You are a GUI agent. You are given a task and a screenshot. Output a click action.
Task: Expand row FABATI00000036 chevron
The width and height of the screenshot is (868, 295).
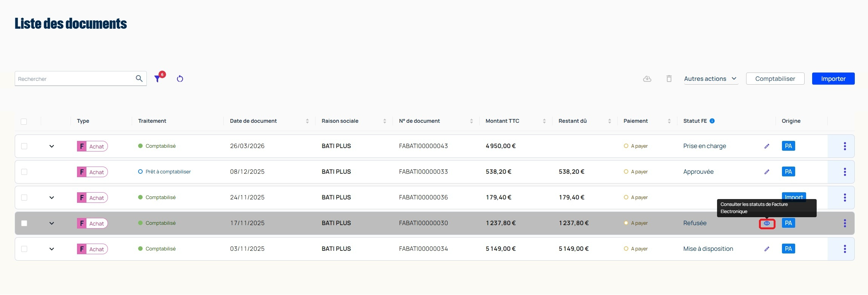pyautogui.click(x=52, y=198)
